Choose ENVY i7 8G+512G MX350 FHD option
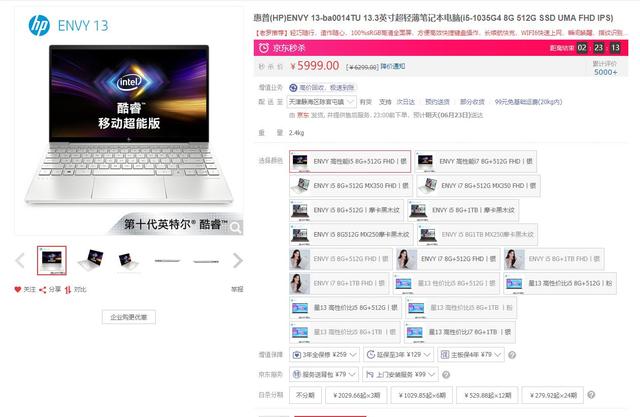 click(478, 186)
